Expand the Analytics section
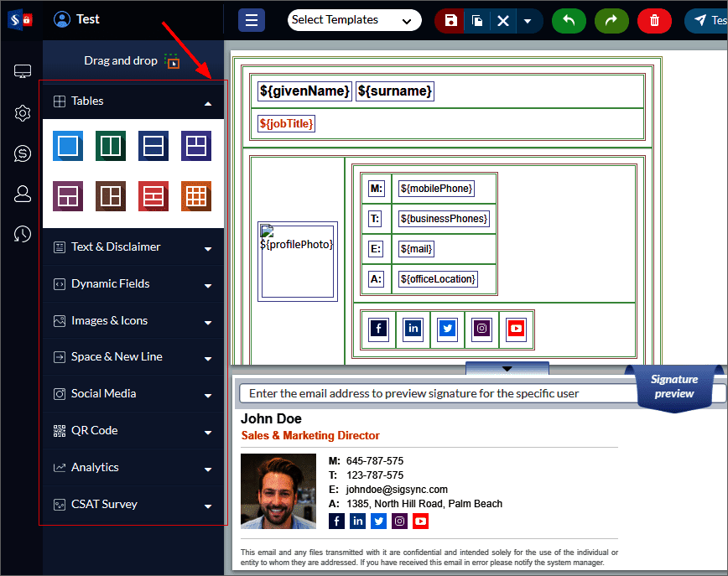 [x=133, y=467]
